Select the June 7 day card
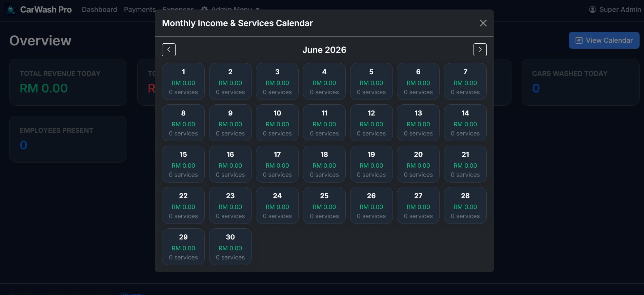 465,81
